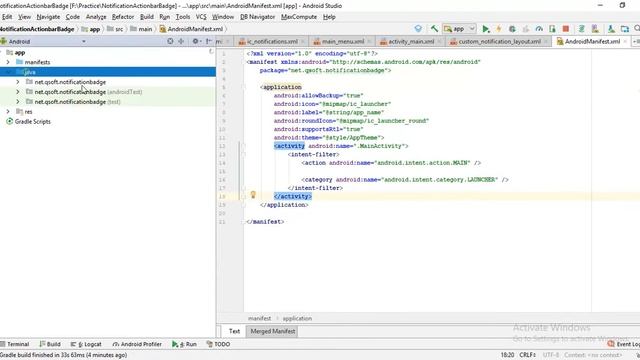Image resolution: width=640 pixels, height=360 pixels.
Task: Open the Logcat tool window
Action: click(x=86, y=344)
